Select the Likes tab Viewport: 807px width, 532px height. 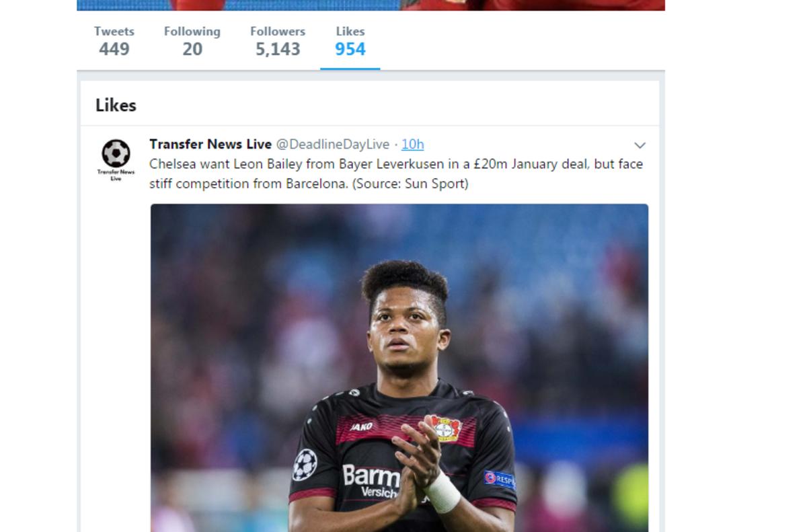pyautogui.click(x=350, y=41)
